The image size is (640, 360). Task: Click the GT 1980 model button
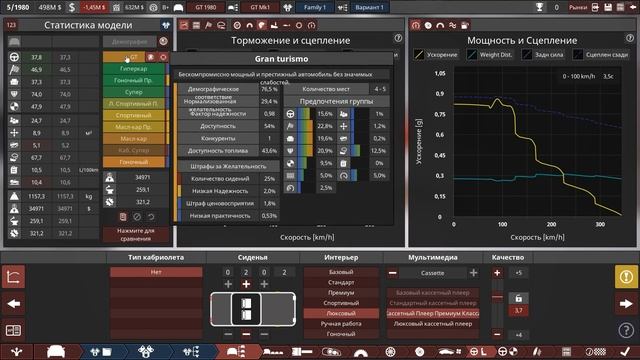click(206, 7)
